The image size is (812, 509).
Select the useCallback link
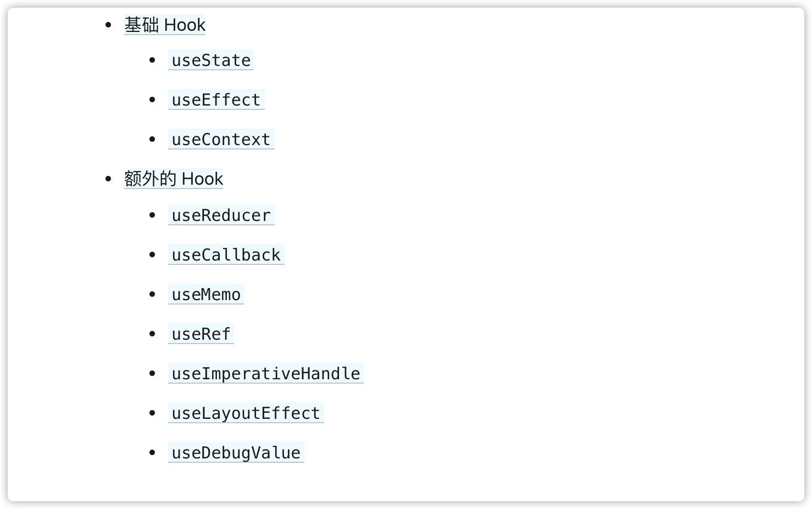tap(226, 254)
